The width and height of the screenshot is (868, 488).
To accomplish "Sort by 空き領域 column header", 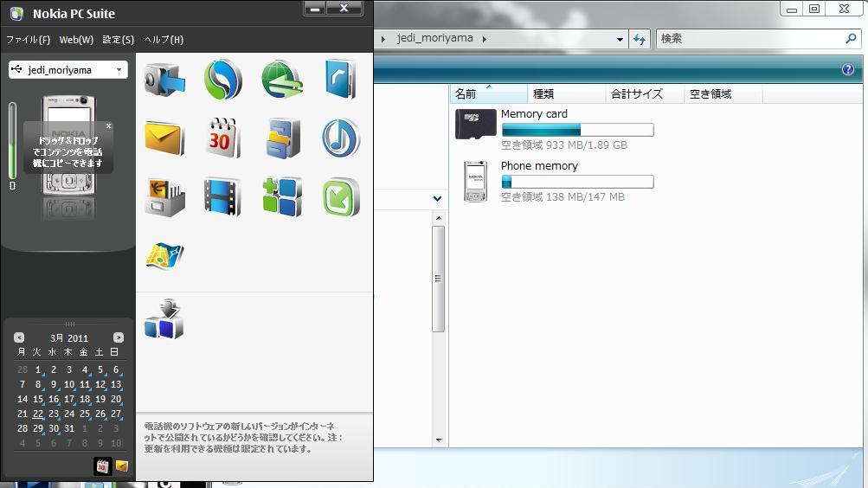I will (x=723, y=94).
